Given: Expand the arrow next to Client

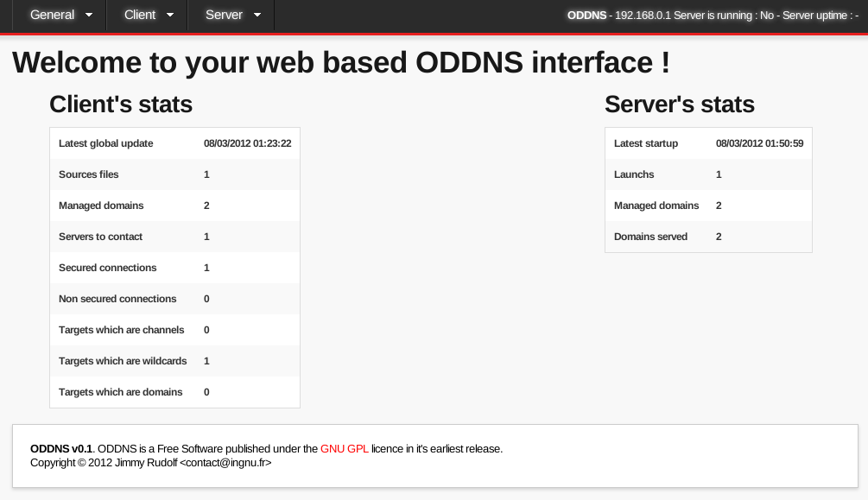Looking at the screenshot, I should point(170,16).
